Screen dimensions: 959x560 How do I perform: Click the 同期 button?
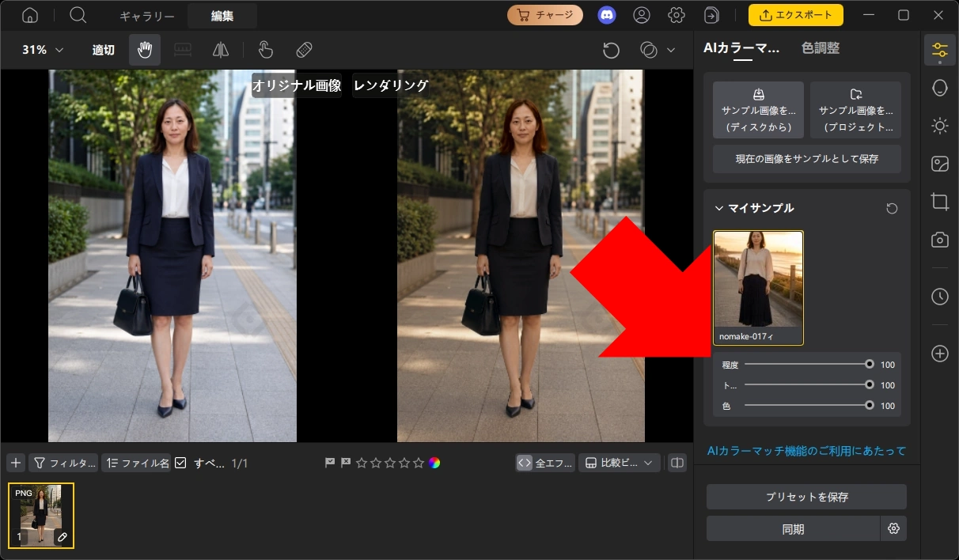point(793,529)
